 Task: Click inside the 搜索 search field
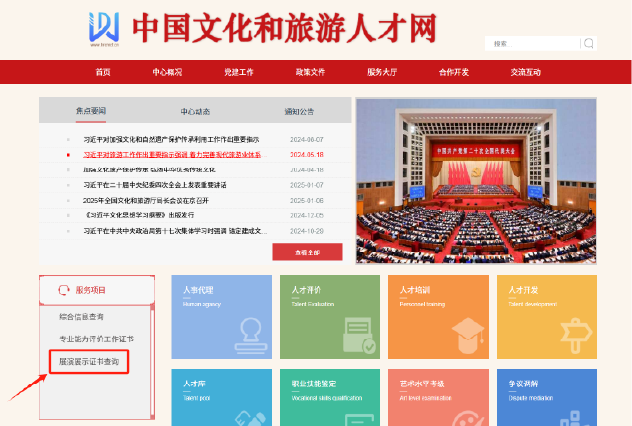point(532,43)
